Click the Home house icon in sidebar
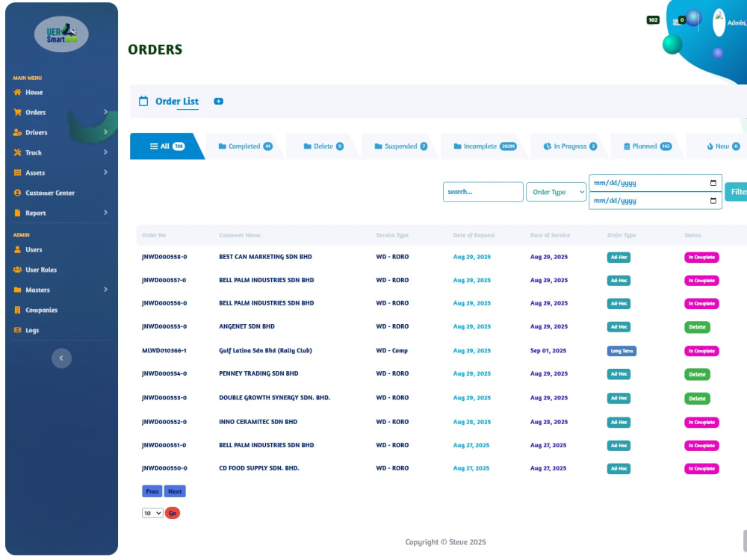This screenshot has height=560, width=747. [x=18, y=92]
